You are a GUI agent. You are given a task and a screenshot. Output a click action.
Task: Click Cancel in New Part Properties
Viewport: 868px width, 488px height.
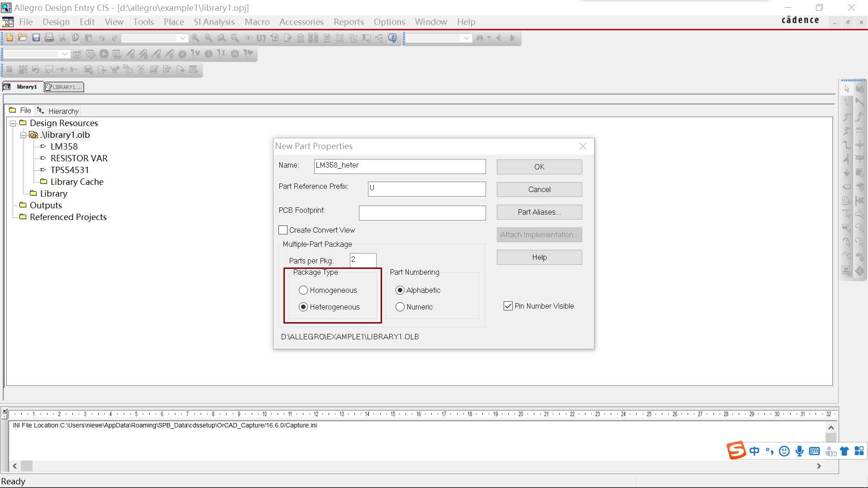539,189
